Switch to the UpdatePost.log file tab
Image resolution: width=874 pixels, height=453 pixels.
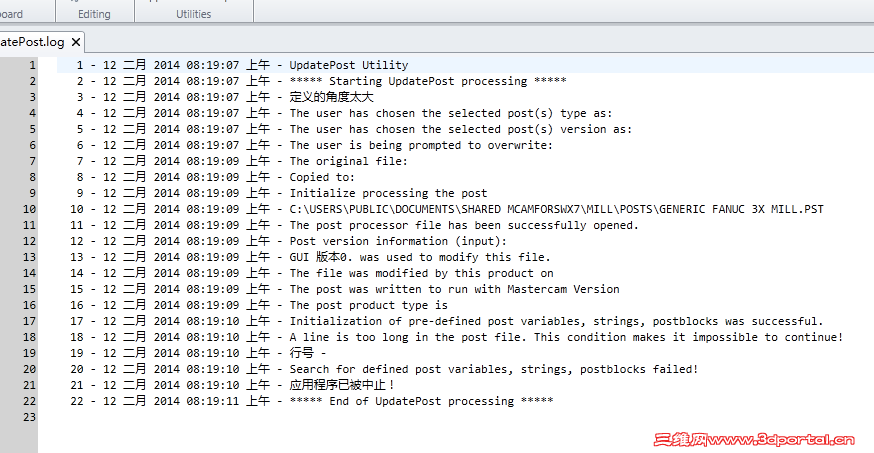pos(32,42)
